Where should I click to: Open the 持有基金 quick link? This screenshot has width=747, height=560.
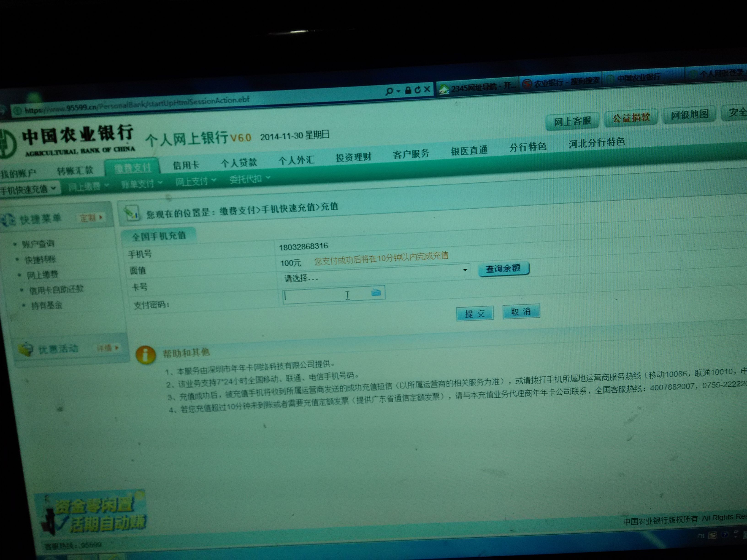tap(47, 306)
